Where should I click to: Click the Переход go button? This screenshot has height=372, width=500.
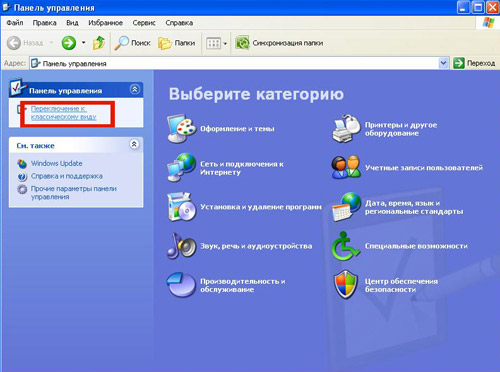tap(474, 63)
